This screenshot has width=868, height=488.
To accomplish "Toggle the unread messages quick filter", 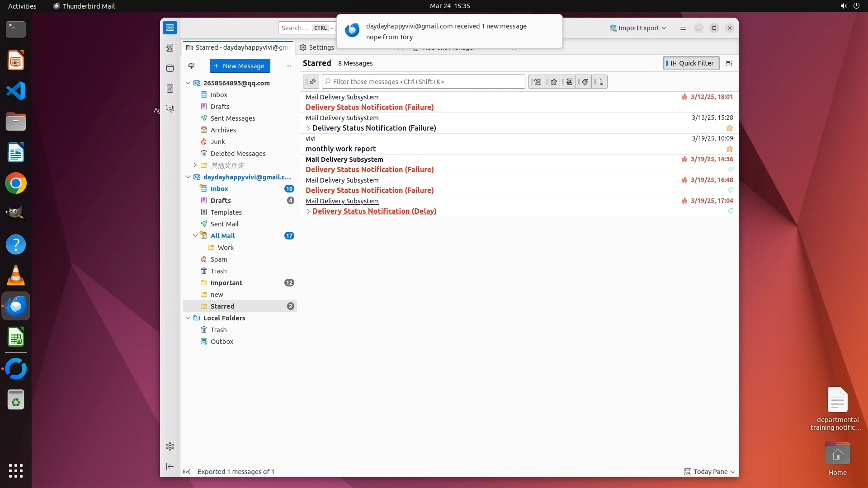I will [x=537, y=82].
